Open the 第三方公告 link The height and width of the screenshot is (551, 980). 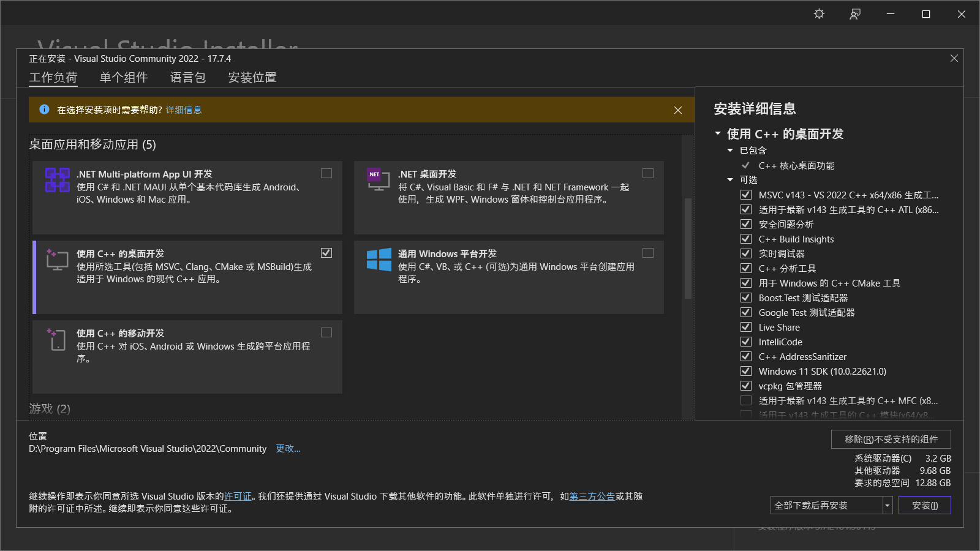[x=592, y=497]
